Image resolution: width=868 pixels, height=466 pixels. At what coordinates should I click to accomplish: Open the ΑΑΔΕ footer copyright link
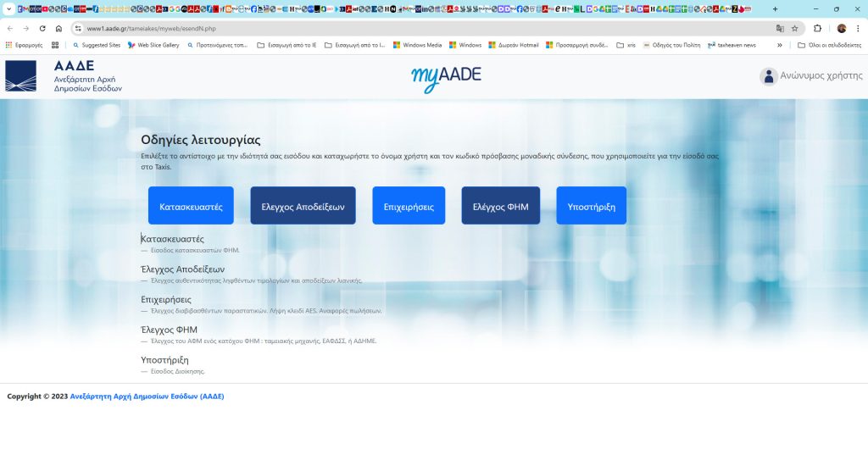click(147, 396)
